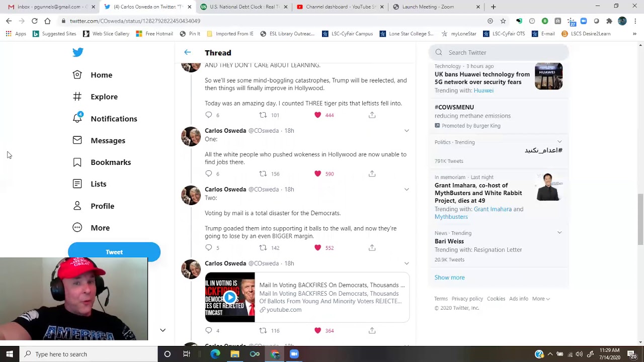Expand chevron on Bari Weiss trend
644x362 pixels.
(x=559, y=233)
